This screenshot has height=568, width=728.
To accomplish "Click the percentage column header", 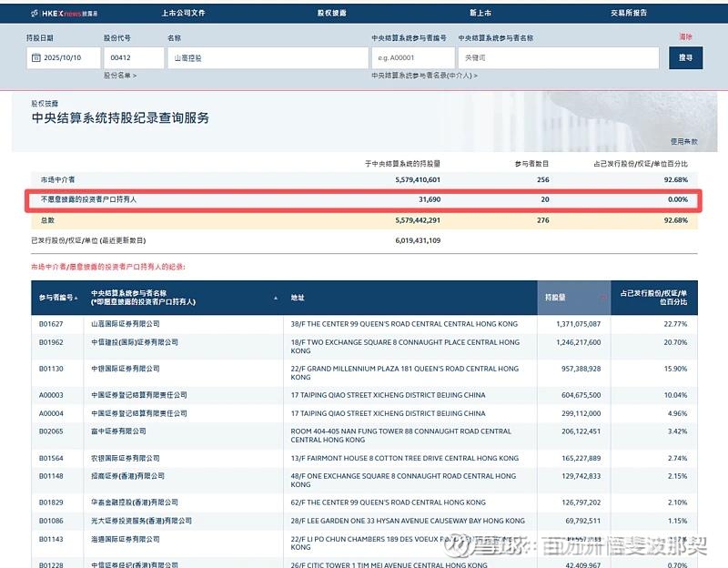I will click(653, 298).
